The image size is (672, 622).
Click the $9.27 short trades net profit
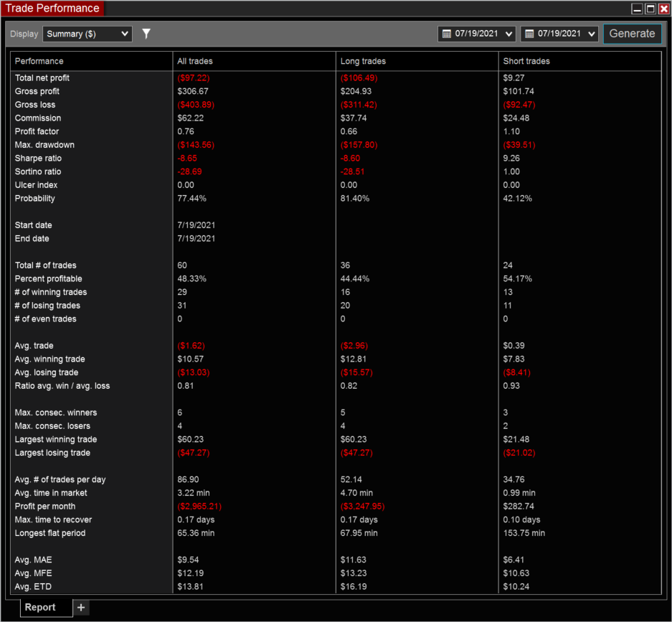click(514, 77)
